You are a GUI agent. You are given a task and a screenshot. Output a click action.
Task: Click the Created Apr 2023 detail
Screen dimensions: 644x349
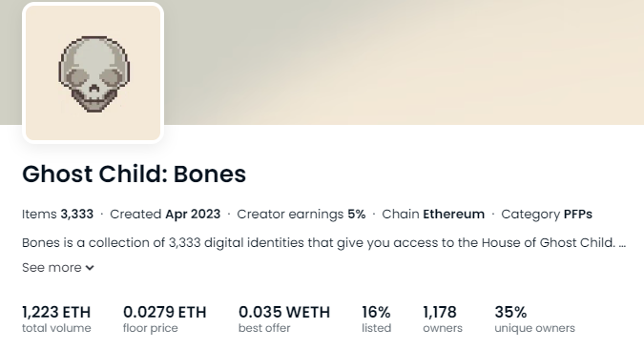(165, 215)
